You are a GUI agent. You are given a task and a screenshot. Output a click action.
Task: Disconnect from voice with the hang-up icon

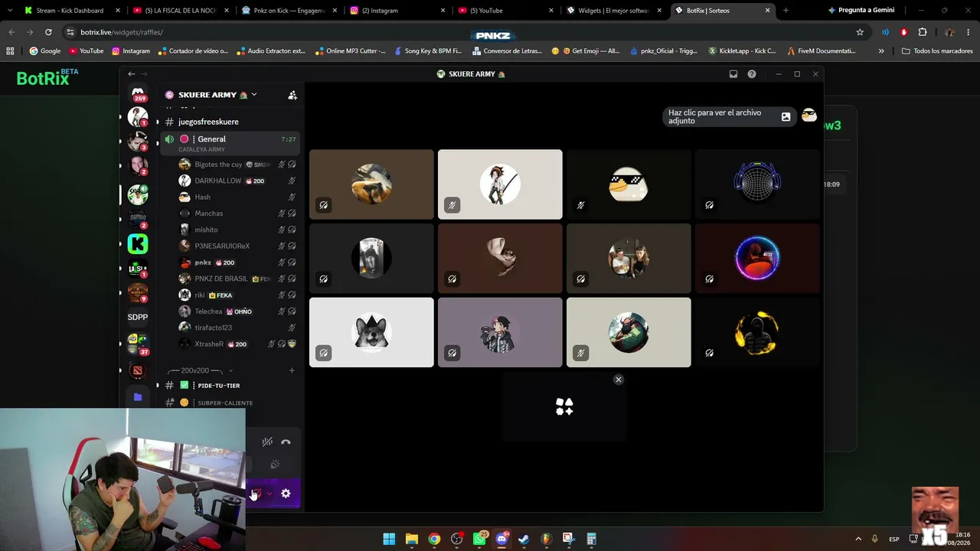[x=286, y=442]
